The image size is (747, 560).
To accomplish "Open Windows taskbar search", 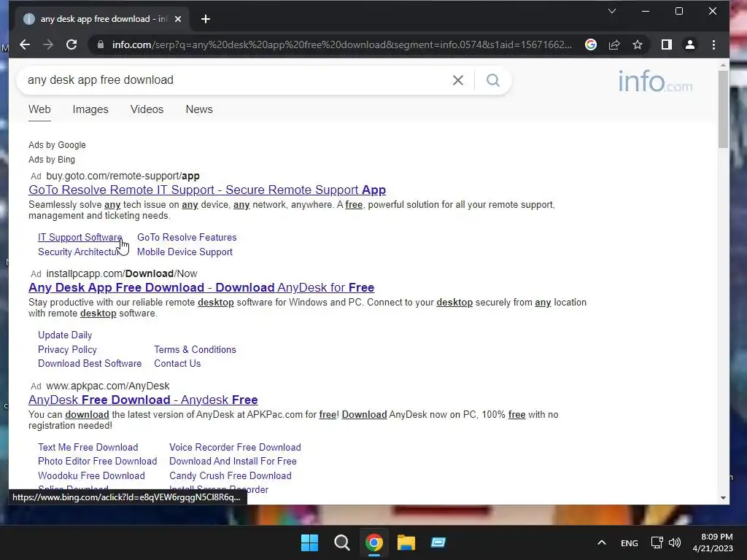I will click(x=341, y=542).
